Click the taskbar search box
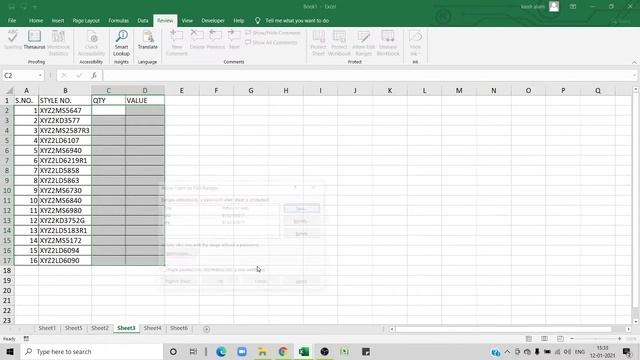Image resolution: width=640 pixels, height=360 pixels. (91, 352)
